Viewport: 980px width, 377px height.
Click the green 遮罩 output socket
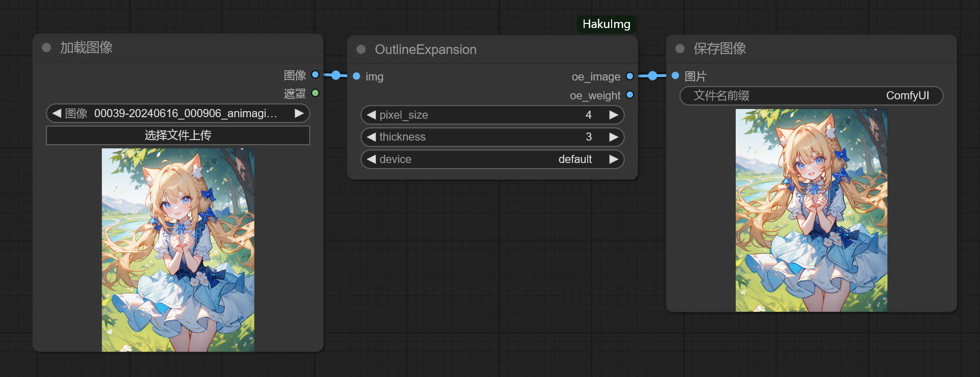pos(315,93)
